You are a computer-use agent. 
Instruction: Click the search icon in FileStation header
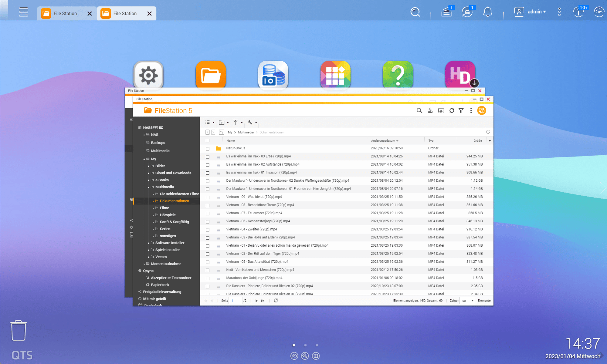point(419,110)
